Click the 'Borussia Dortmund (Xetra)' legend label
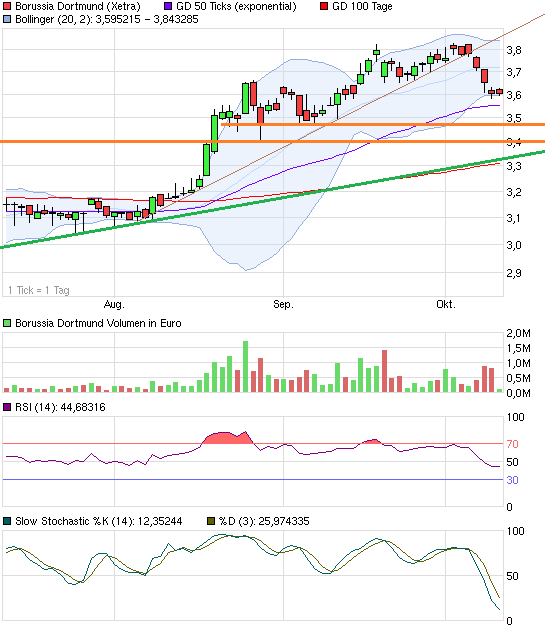Viewport: 545px width, 629px height. (x=78, y=6)
